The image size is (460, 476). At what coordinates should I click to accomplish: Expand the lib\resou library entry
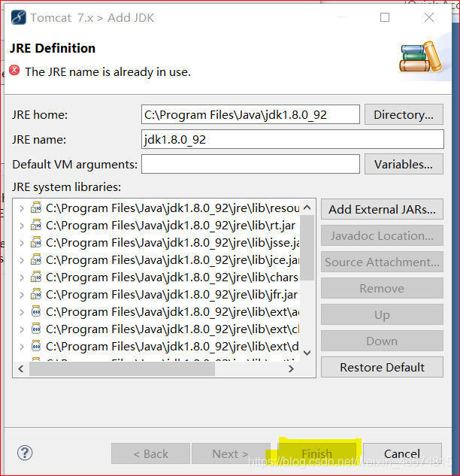(x=22, y=208)
